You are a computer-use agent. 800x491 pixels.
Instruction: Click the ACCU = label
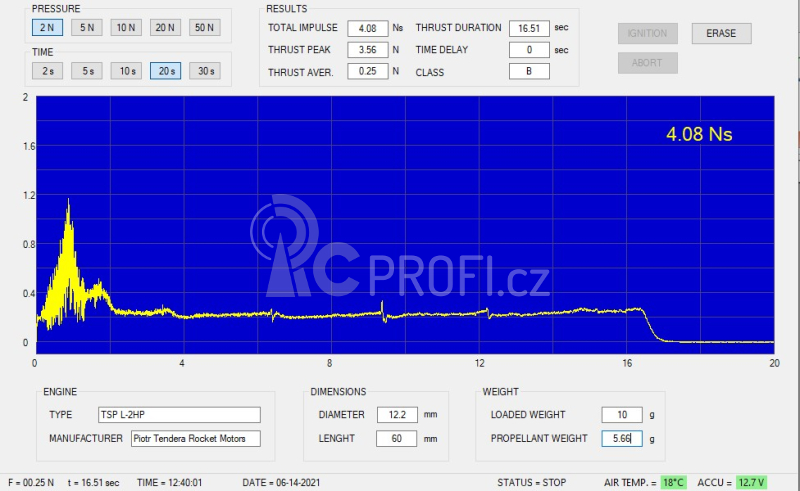715,482
